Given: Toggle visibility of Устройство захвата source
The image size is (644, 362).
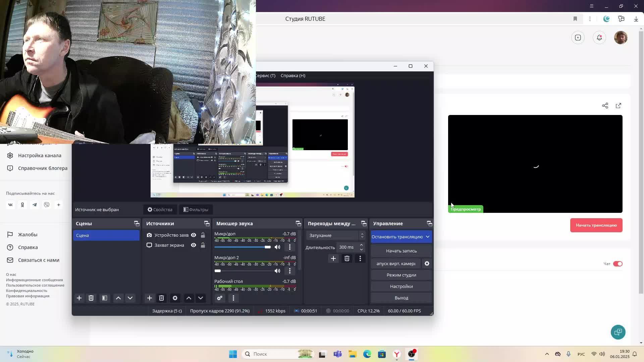Looking at the screenshot, I should click(x=194, y=235).
